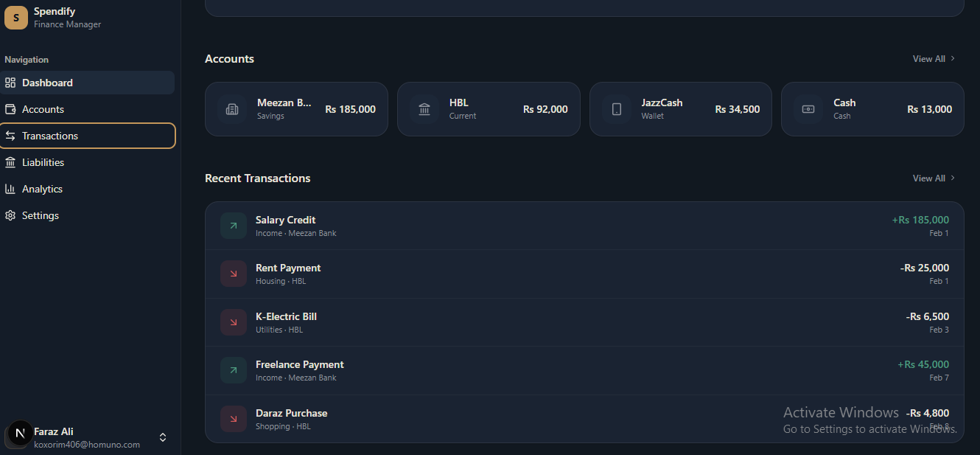Select Transactions in the sidebar

coord(50,136)
